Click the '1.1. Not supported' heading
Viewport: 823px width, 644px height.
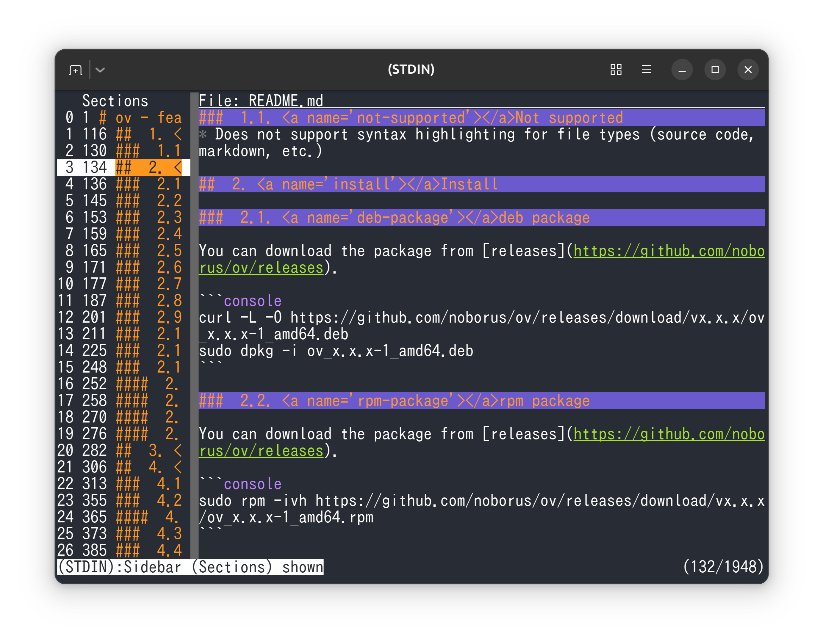[x=482, y=118]
